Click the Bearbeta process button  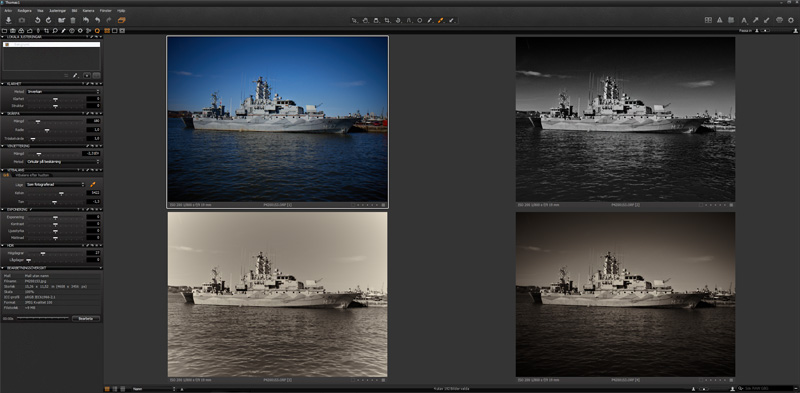[86, 318]
